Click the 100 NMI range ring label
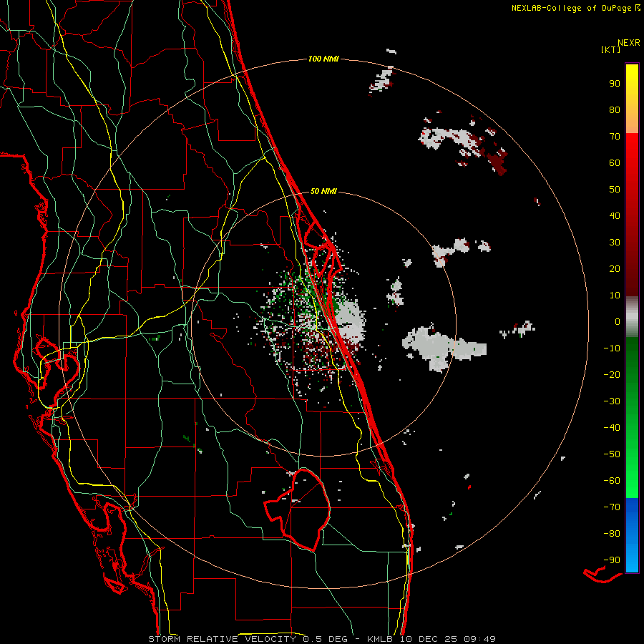 323,59
